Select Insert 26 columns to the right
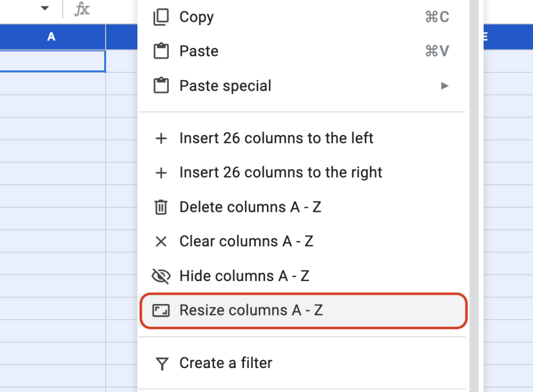 (x=281, y=172)
